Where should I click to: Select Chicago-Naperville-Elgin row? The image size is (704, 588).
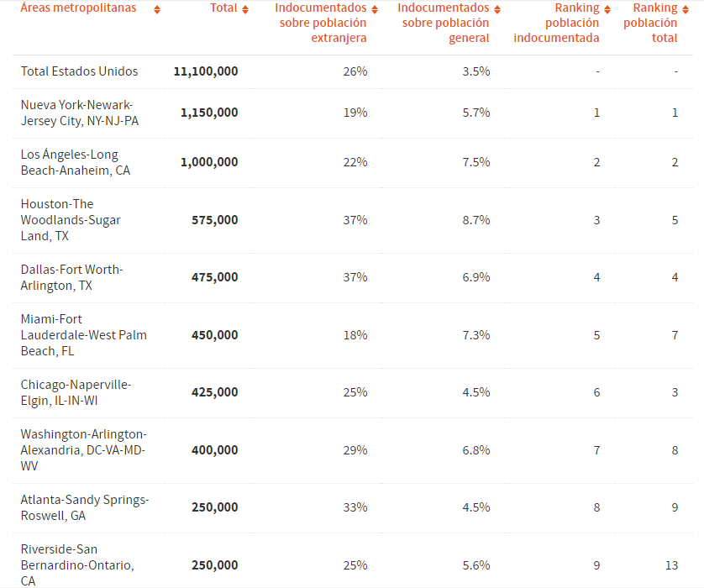(76, 392)
